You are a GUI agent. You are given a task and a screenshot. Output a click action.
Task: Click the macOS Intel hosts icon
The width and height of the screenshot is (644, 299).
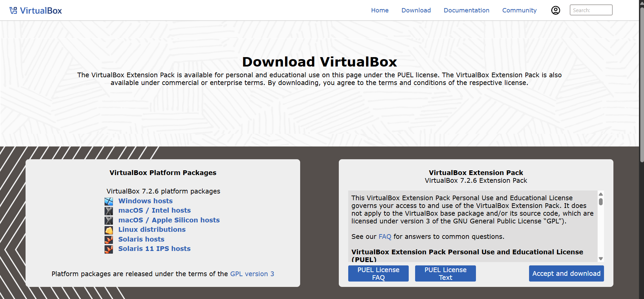(x=109, y=211)
